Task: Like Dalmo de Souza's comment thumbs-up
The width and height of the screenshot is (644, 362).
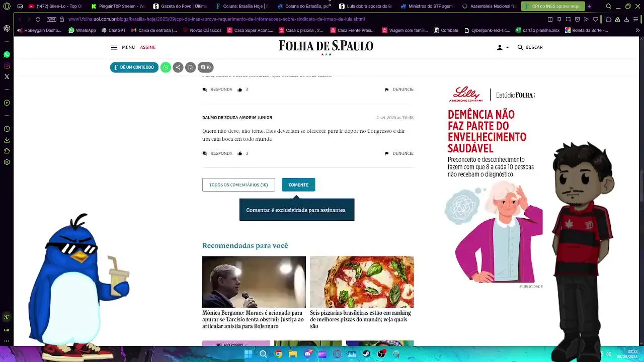Action: click(x=240, y=153)
